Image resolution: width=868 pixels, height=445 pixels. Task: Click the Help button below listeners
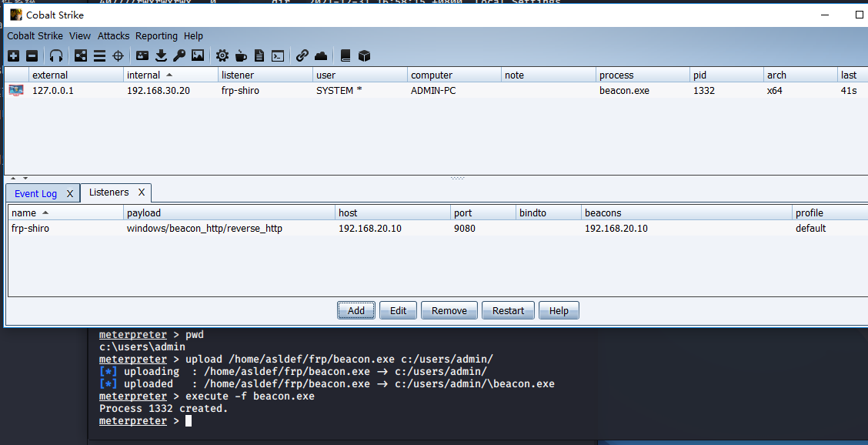point(559,311)
